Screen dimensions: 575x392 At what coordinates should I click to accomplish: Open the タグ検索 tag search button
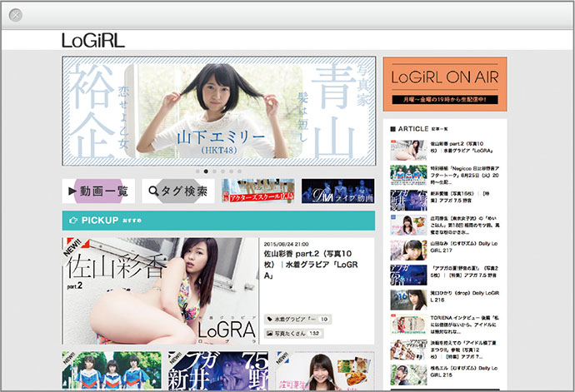[177, 191]
